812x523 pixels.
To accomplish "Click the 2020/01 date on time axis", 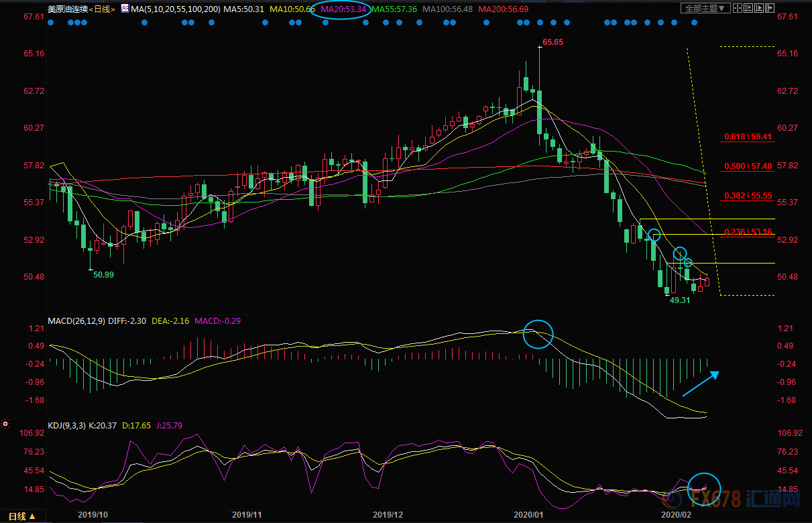I will click(527, 515).
